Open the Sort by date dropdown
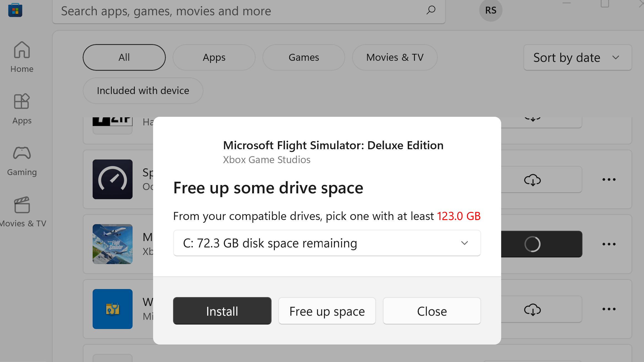 tap(577, 57)
